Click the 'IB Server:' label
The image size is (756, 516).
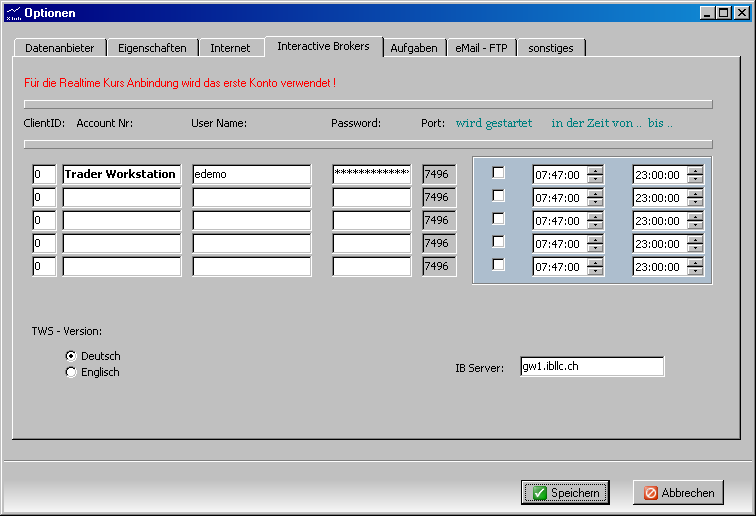point(479,368)
